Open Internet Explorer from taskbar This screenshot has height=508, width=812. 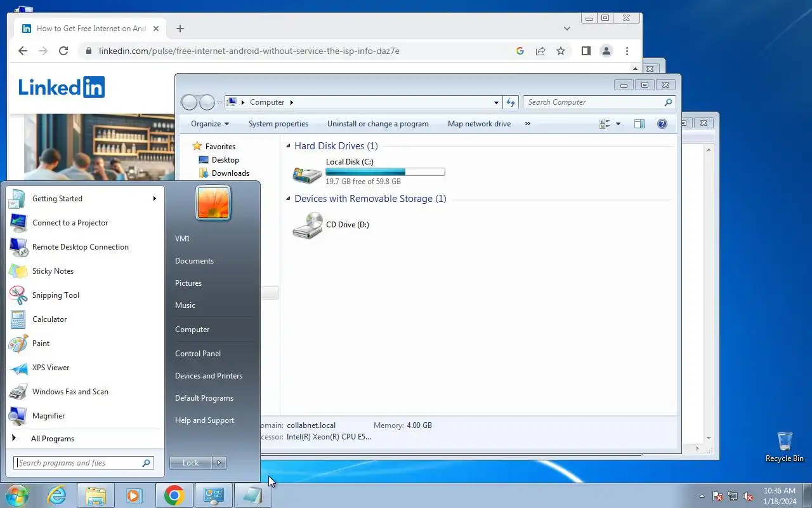click(x=56, y=495)
